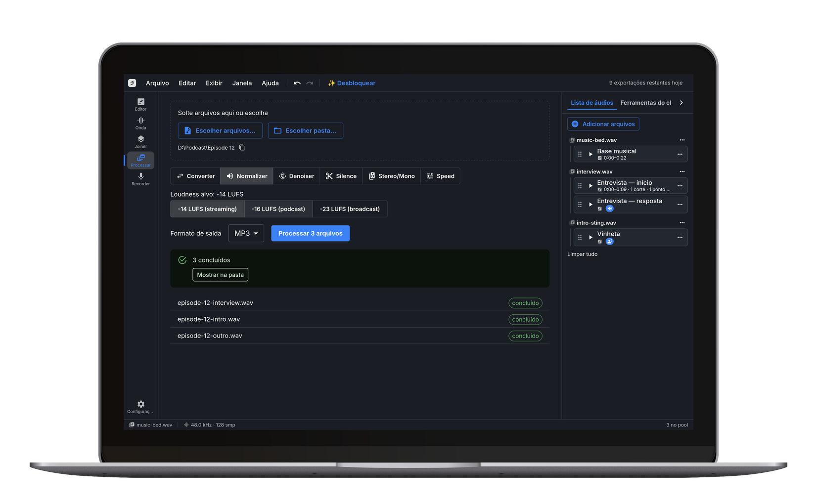
Task: Open the Joiner tool in the sidebar
Action: tap(140, 142)
